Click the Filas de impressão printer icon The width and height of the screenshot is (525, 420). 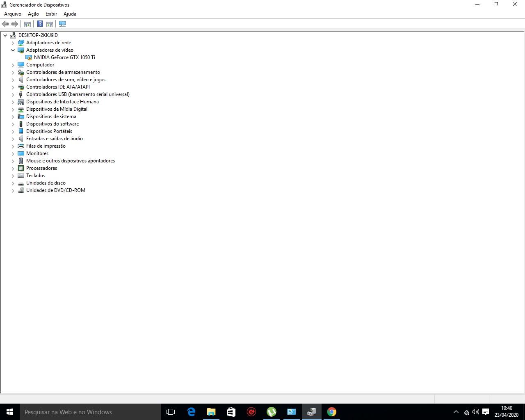pyautogui.click(x=21, y=146)
